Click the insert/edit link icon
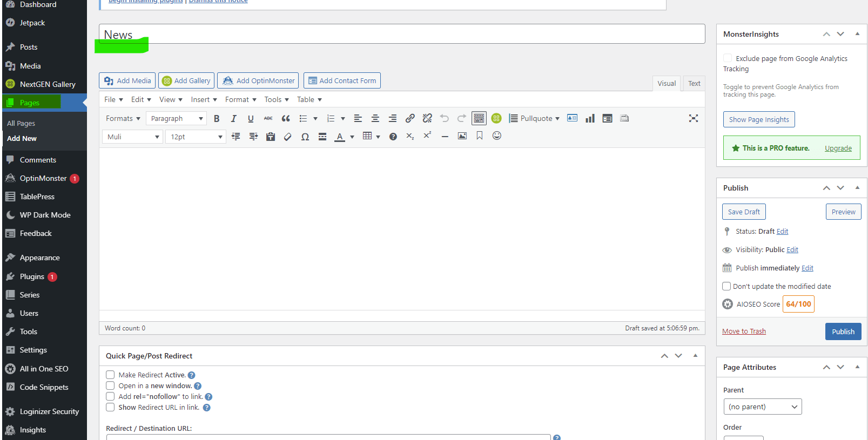Image resolution: width=868 pixels, height=440 pixels. (410, 118)
